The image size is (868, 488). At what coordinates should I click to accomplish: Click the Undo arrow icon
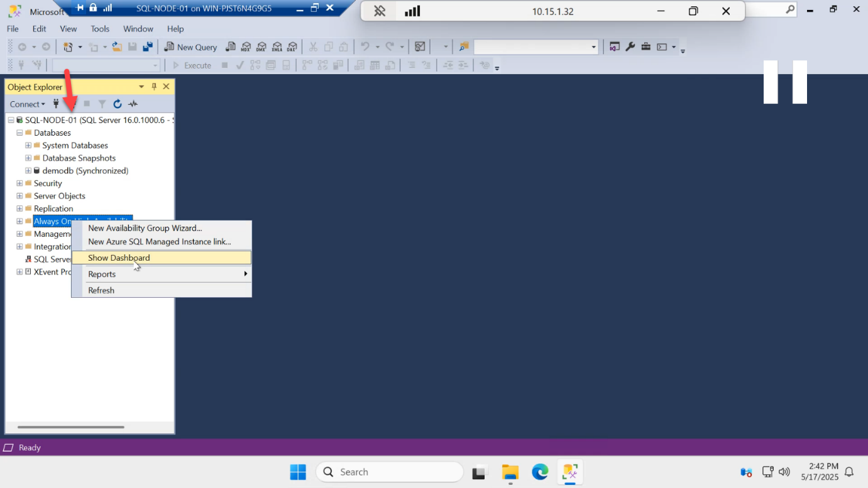tap(365, 47)
